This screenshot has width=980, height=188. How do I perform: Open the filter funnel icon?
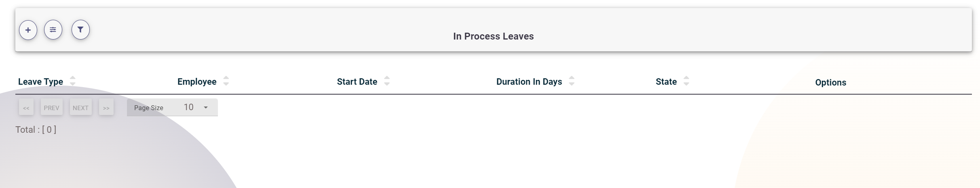click(80, 30)
